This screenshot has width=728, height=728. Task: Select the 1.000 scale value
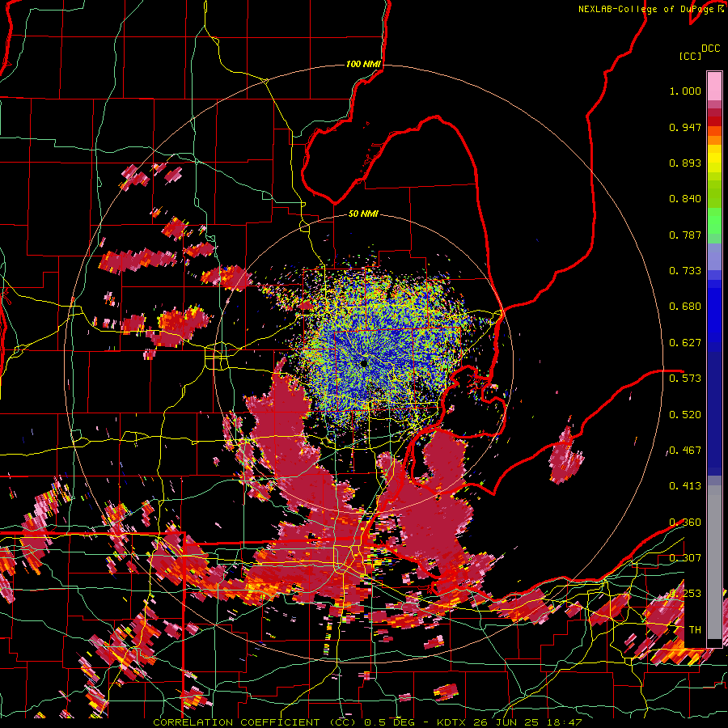pos(685,91)
